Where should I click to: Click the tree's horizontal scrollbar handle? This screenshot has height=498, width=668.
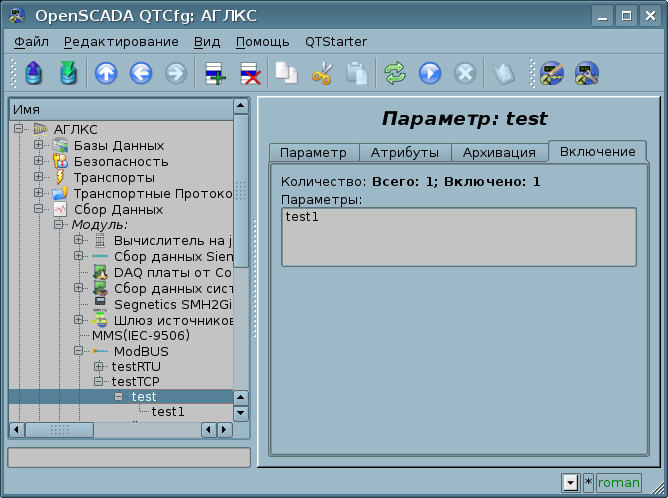point(58,430)
